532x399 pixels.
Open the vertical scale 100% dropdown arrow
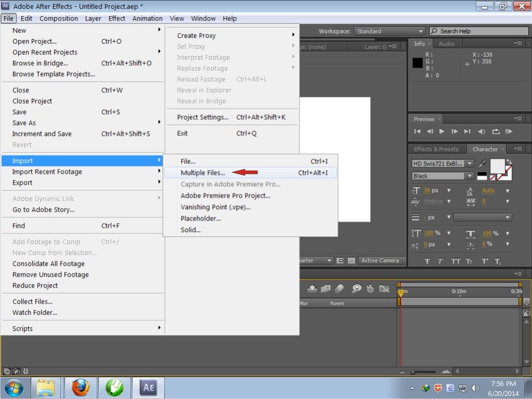(x=449, y=233)
